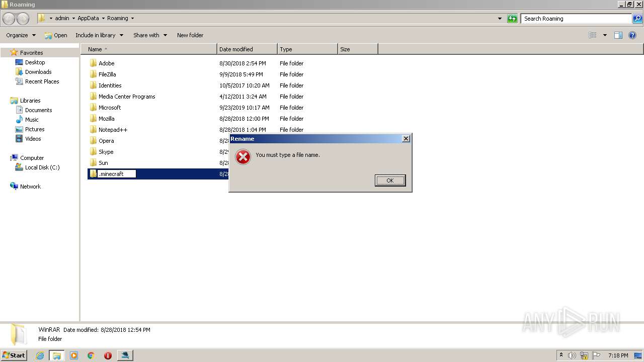Select Computer in navigation pane

click(x=32, y=158)
